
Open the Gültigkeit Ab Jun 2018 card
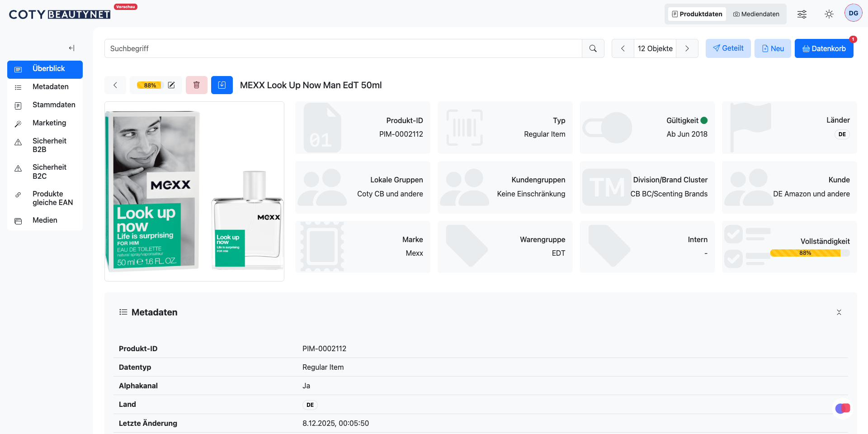coord(647,128)
